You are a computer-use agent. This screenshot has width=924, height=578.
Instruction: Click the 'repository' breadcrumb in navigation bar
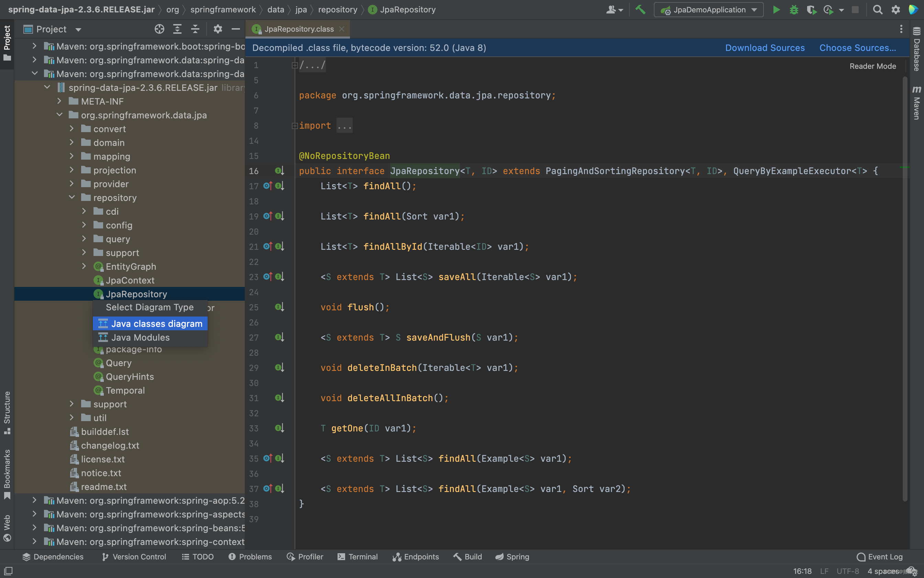point(338,10)
